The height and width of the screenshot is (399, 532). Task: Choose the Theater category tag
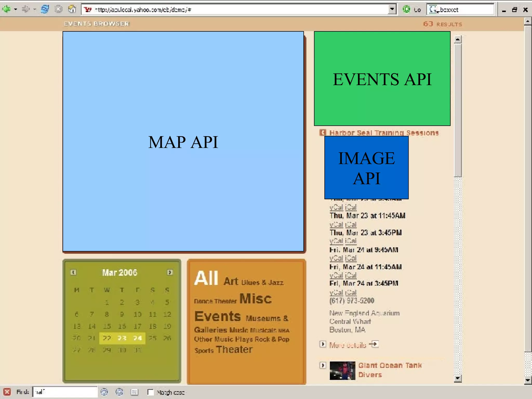[234, 350]
